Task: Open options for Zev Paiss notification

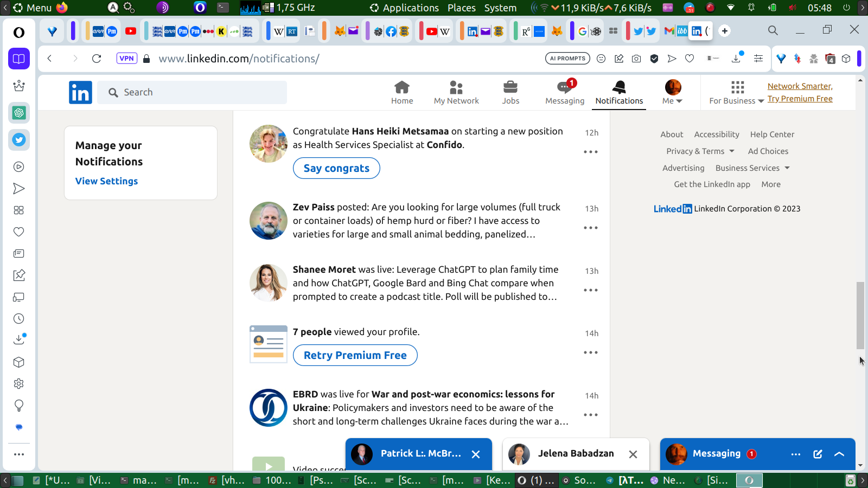Action: tap(591, 228)
